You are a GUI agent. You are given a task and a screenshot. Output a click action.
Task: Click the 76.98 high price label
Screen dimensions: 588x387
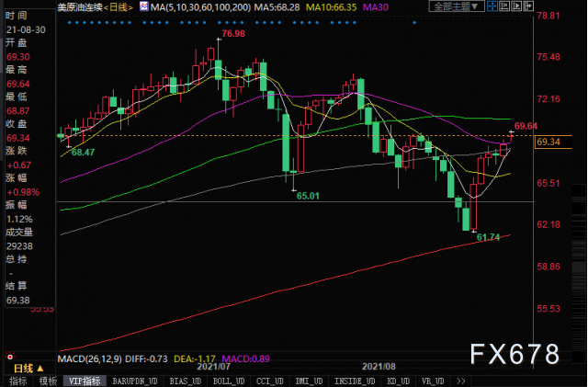pos(233,34)
